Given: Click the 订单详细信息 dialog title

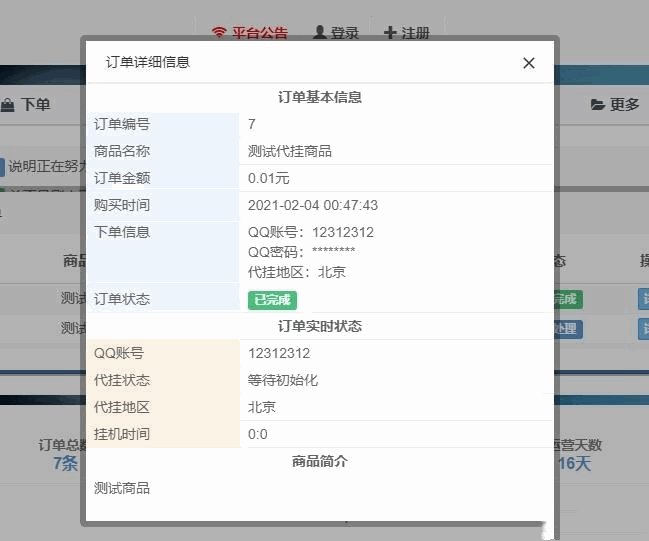Looking at the screenshot, I should pyautogui.click(x=148, y=62).
